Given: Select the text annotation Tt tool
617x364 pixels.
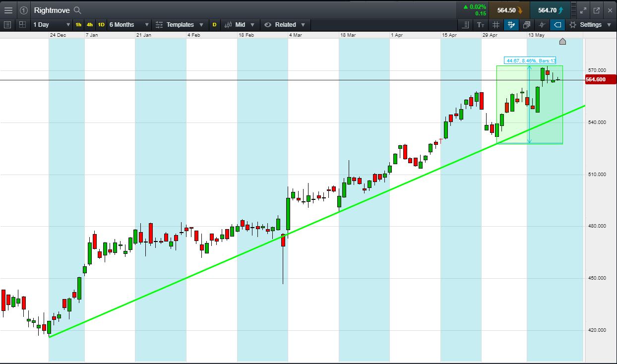Looking at the screenshot, I should (x=481, y=24).
